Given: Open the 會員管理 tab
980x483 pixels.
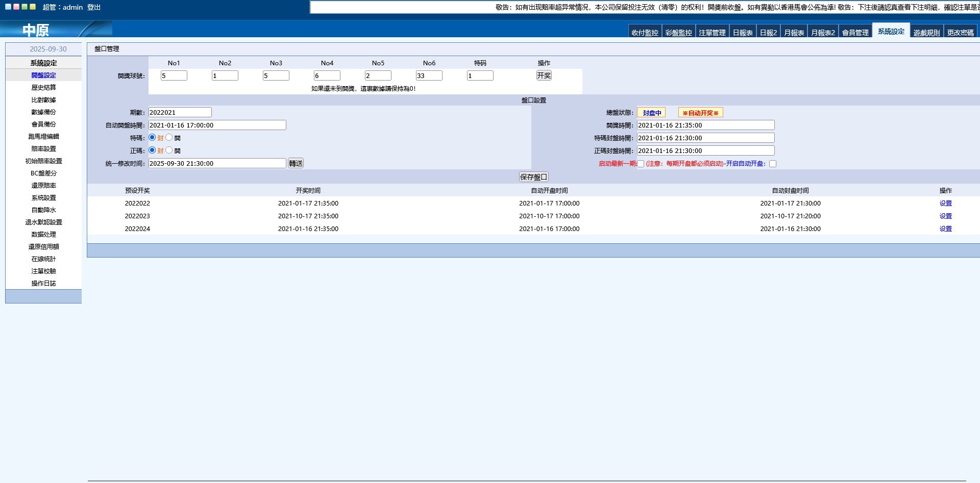Looking at the screenshot, I should 855,33.
